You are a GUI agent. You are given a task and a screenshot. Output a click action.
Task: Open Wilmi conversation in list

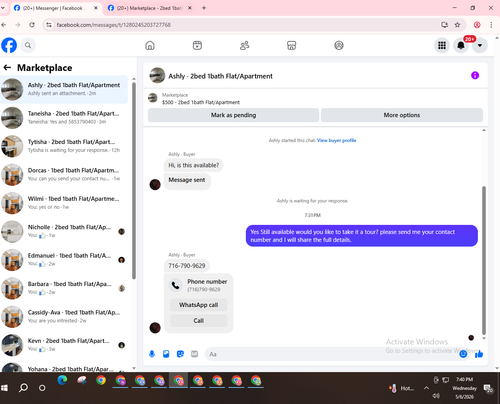[64, 203]
